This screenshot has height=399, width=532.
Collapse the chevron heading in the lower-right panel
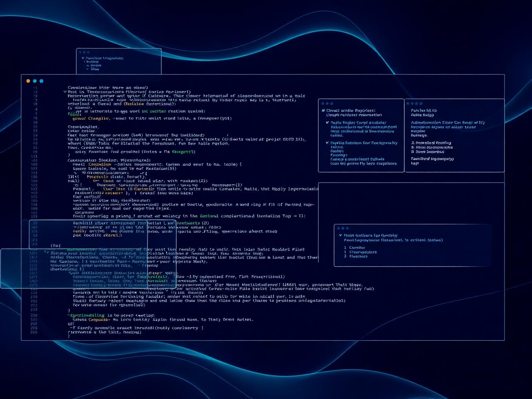(340, 236)
